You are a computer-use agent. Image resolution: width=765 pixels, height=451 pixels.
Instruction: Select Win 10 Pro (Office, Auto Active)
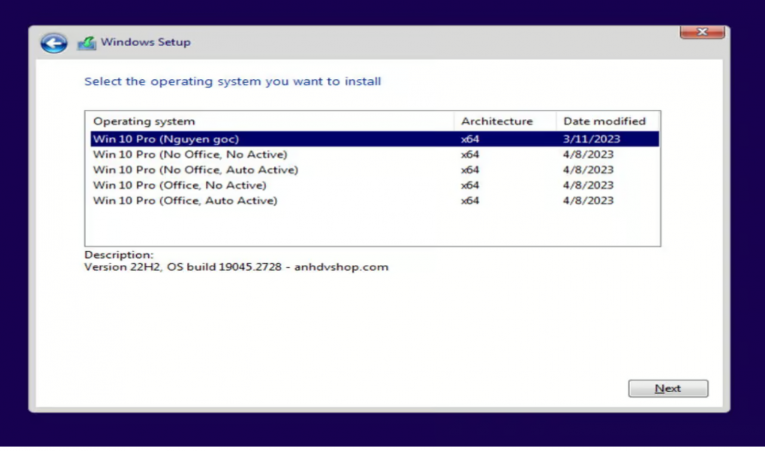pyautogui.click(x=375, y=201)
